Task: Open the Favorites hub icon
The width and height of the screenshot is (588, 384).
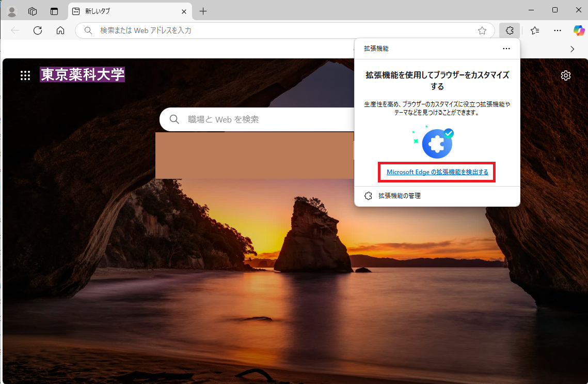Action: [x=535, y=30]
